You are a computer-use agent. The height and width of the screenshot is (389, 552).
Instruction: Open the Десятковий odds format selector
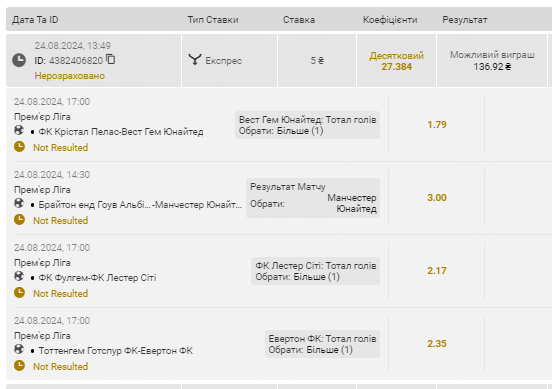click(396, 56)
